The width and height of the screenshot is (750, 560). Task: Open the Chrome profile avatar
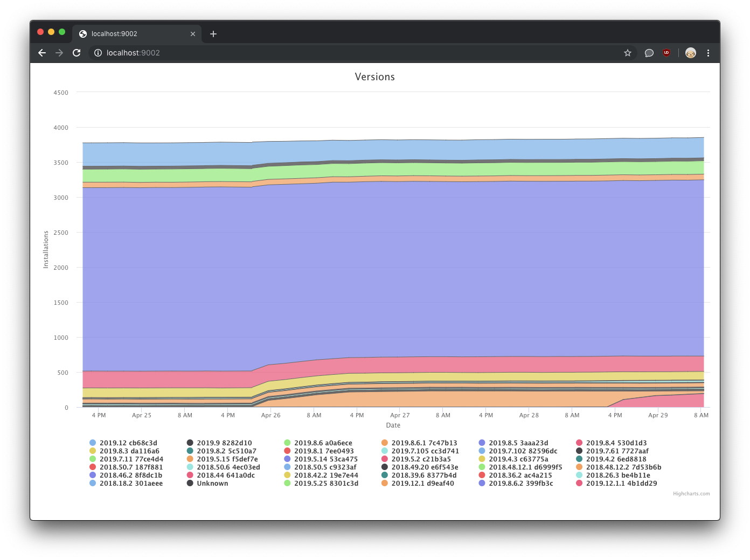(x=691, y=53)
